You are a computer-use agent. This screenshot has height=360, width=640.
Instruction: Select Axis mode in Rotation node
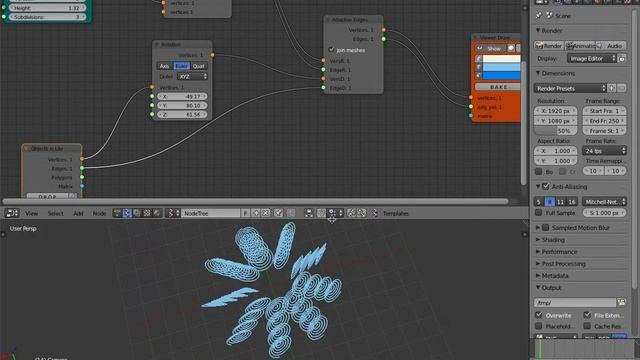tap(164, 66)
